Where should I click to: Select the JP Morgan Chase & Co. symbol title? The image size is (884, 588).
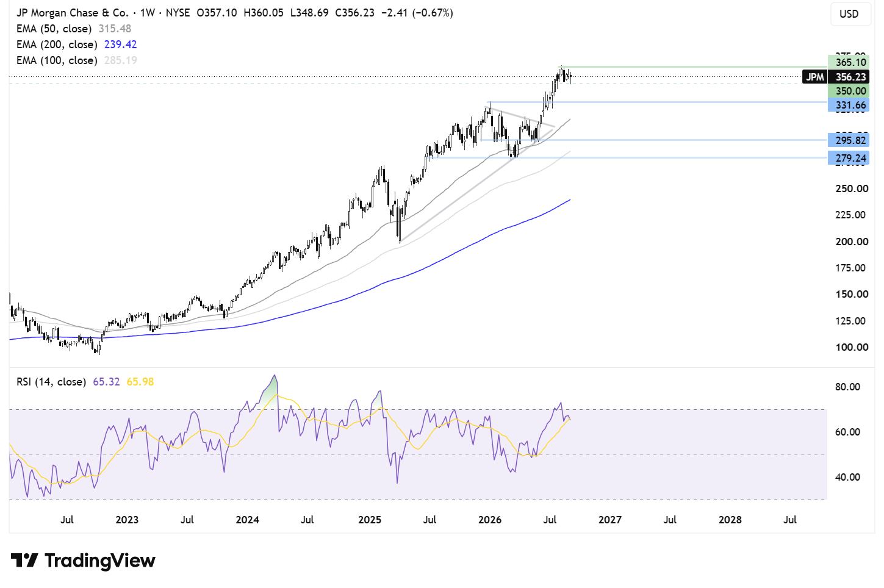pyautogui.click(x=72, y=13)
